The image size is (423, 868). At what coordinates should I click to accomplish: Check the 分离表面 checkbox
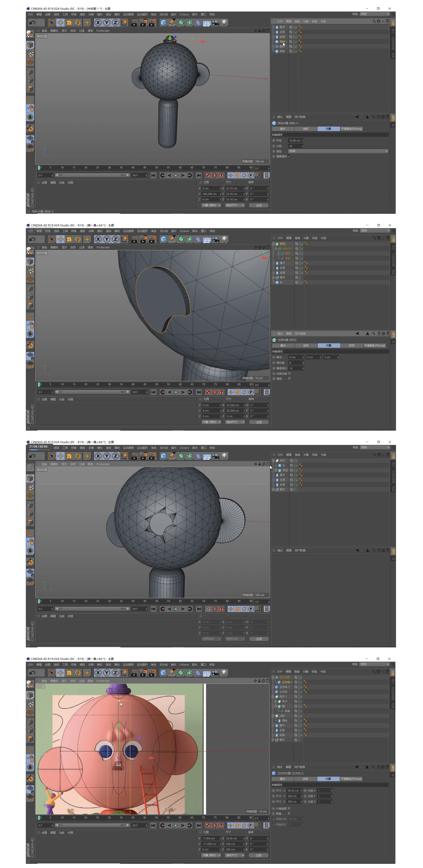click(289, 808)
